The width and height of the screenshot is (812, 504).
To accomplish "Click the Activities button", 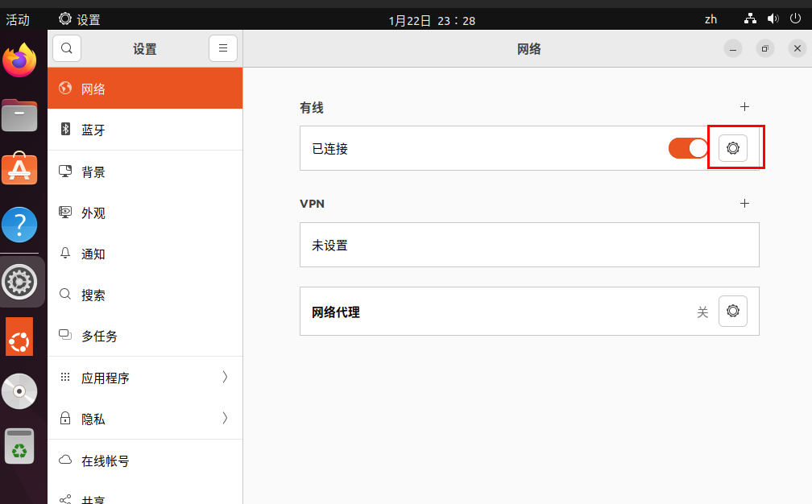I will click(x=18, y=19).
